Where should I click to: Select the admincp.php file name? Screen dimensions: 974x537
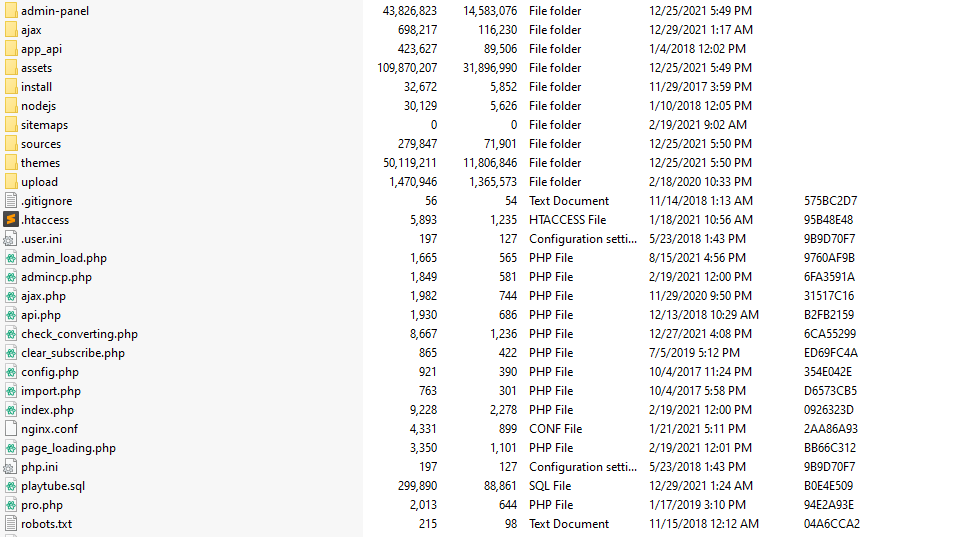pyautogui.click(x=56, y=277)
